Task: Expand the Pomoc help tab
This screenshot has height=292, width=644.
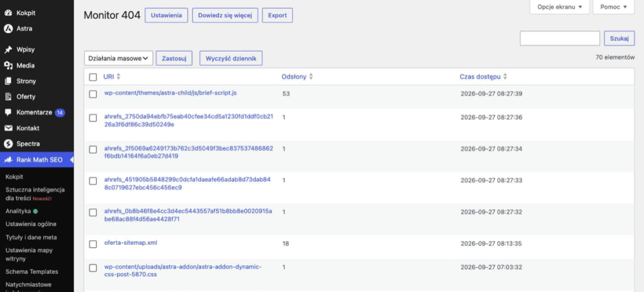Action: 614,7
